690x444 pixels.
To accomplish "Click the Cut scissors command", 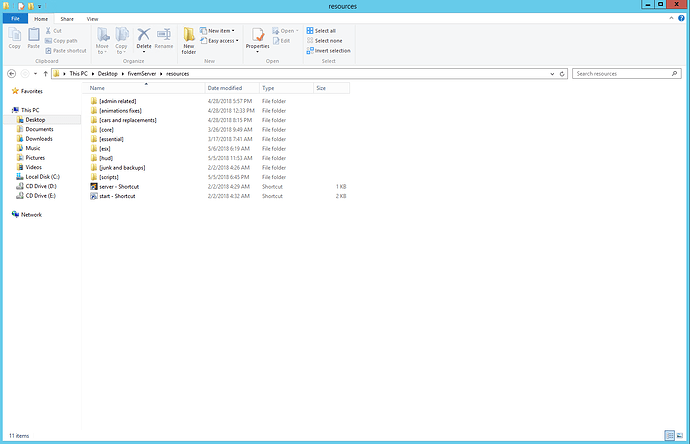I will (54, 31).
